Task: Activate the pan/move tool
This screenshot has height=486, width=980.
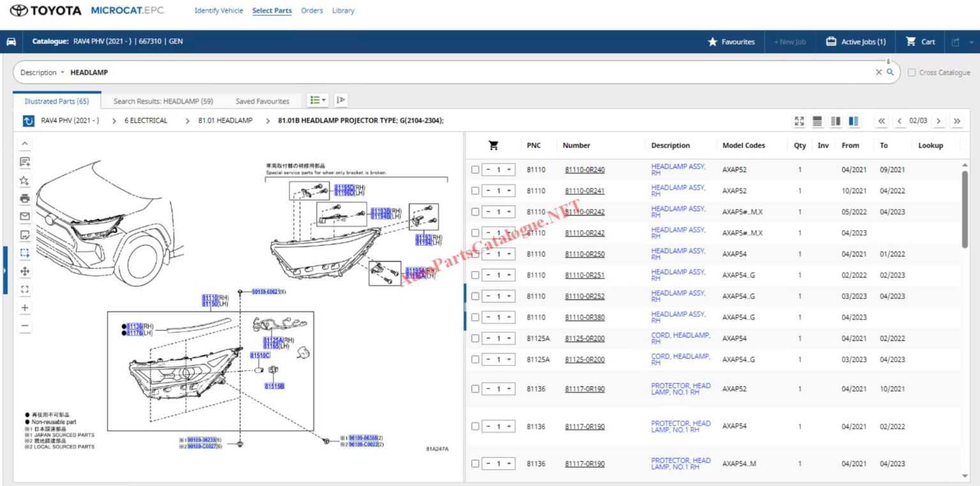Action: coord(24,270)
